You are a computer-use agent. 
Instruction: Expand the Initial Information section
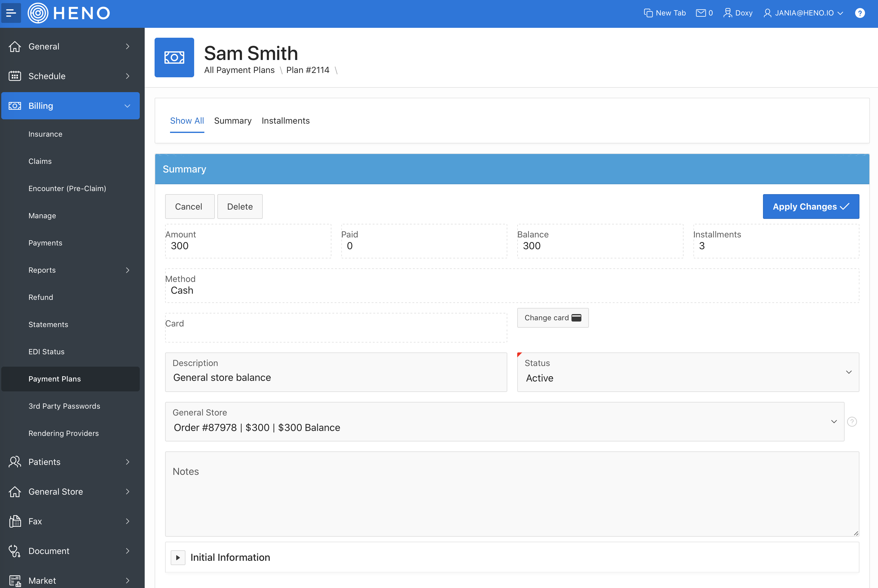point(178,558)
